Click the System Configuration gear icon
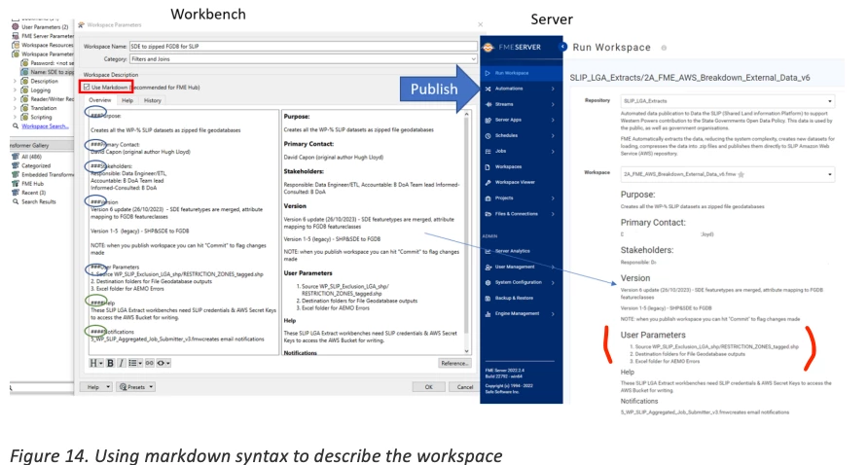 tap(488, 282)
